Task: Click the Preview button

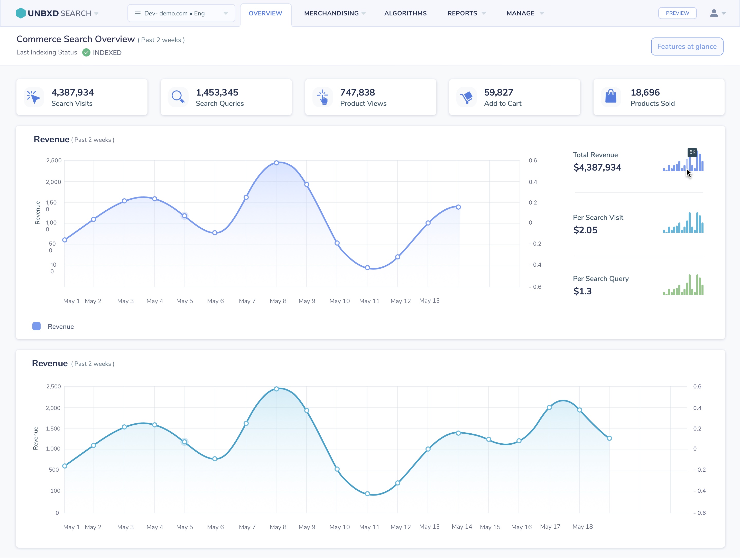Action: (678, 13)
